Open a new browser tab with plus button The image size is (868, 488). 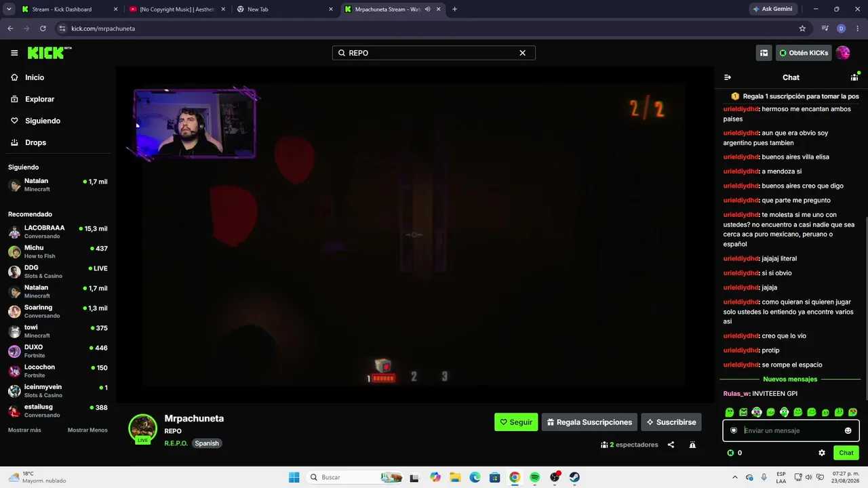pos(454,9)
